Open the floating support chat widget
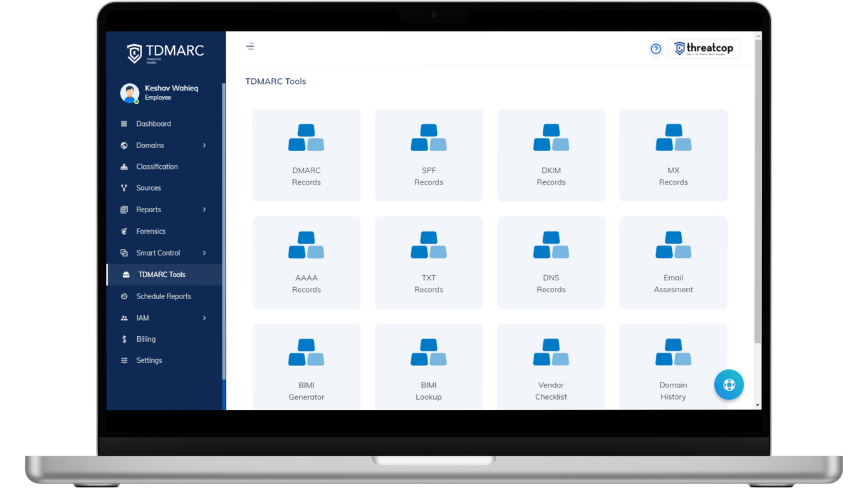 pyautogui.click(x=729, y=384)
